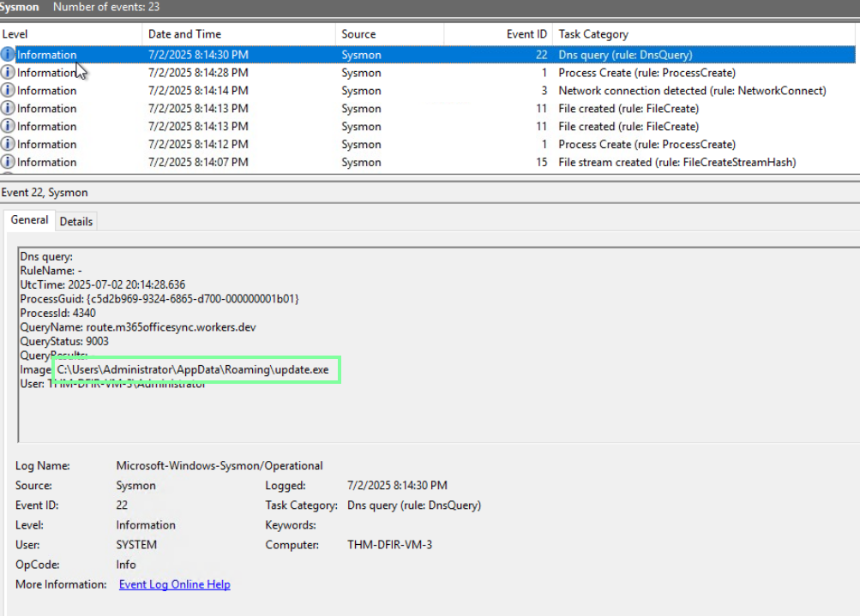
Task: Sort the list by Event ID column header
Action: (526, 34)
